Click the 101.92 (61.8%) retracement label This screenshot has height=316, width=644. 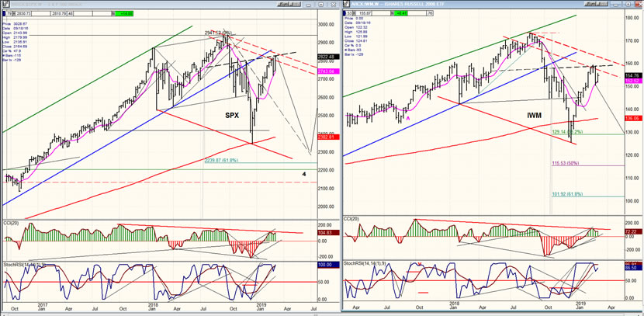(x=567, y=194)
